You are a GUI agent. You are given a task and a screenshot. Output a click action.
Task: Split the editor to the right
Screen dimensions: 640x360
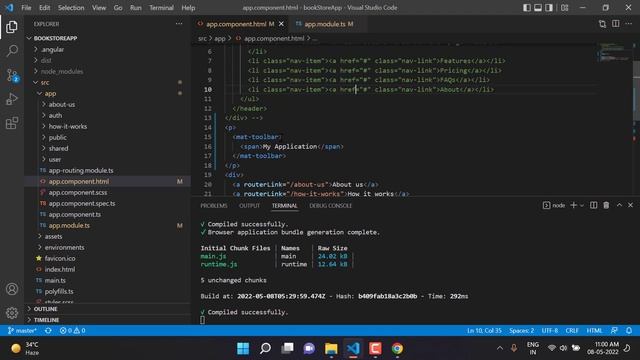(616, 24)
